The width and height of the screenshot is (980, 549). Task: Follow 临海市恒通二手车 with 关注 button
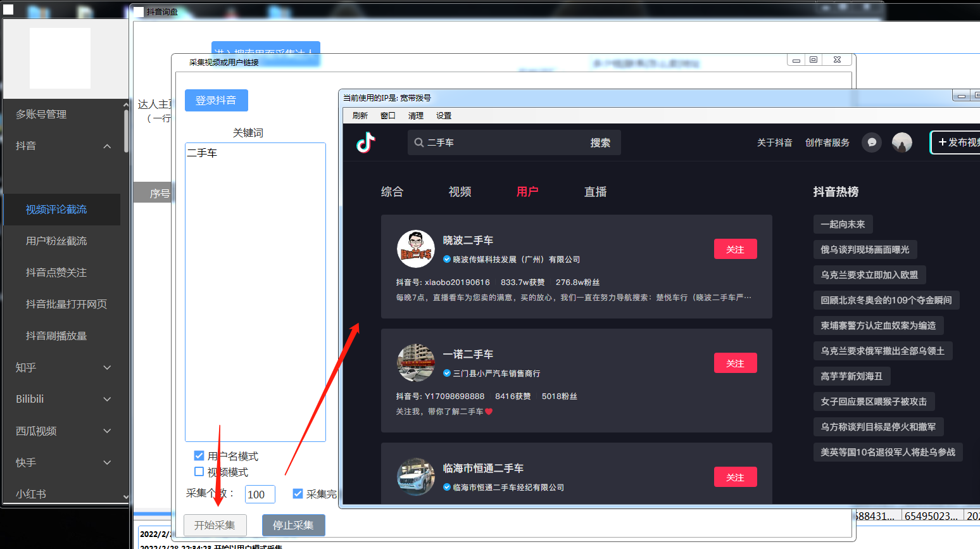point(735,477)
